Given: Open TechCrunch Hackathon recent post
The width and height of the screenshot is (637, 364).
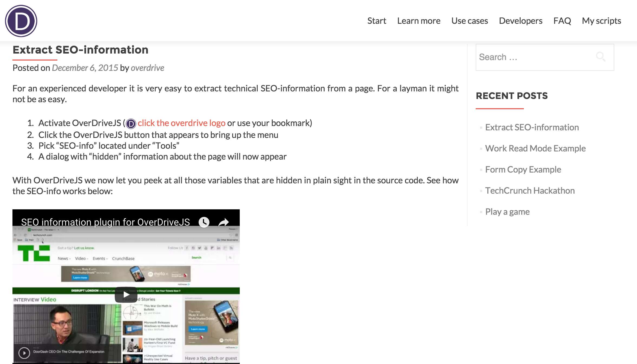Looking at the screenshot, I should (x=530, y=191).
